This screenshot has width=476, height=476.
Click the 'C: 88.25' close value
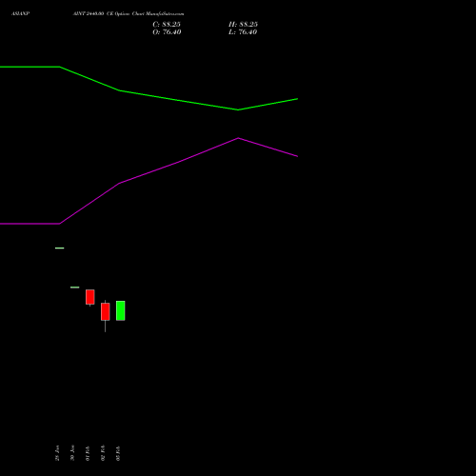point(167,25)
